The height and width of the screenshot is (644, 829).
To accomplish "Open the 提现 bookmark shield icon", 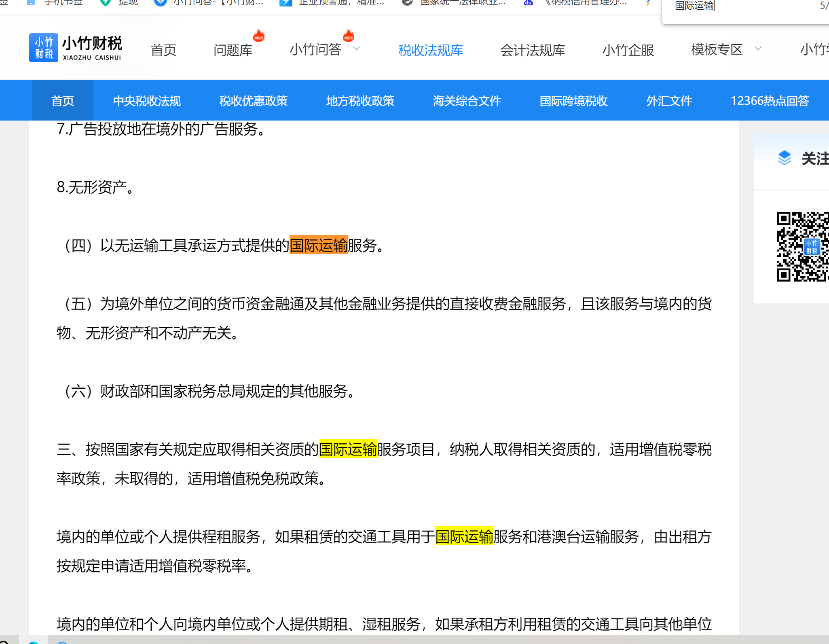I will (105, 2).
